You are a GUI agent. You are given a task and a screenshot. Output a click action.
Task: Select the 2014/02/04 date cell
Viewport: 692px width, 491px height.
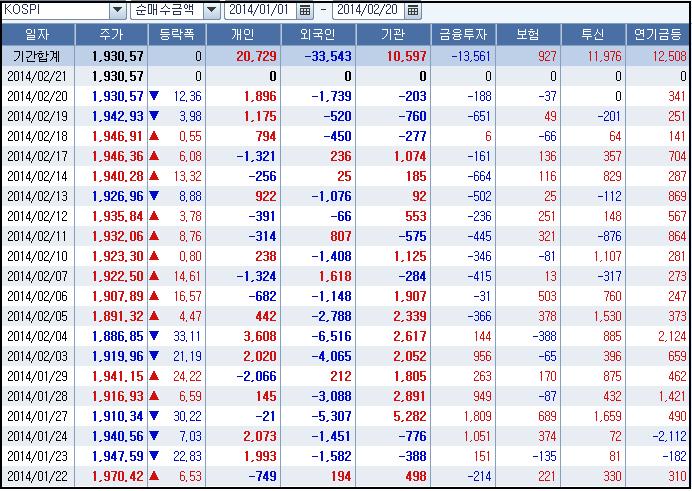(x=38, y=337)
